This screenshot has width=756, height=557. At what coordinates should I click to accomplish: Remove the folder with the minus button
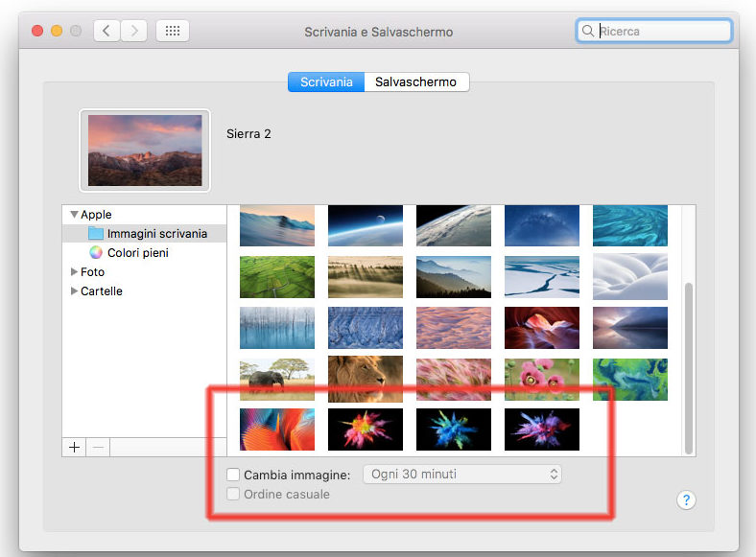(98, 447)
